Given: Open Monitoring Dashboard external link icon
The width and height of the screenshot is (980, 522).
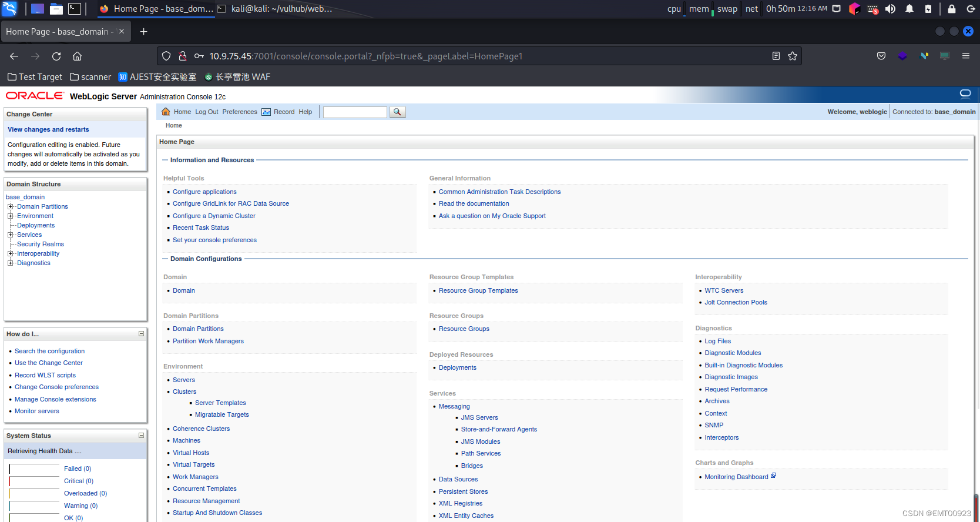Looking at the screenshot, I should click(x=773, y=476).
